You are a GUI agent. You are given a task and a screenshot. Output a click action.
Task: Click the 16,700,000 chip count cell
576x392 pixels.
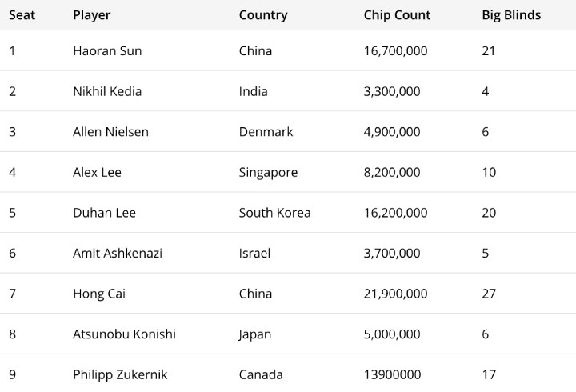pyautogui.click(x=396, y=50)
